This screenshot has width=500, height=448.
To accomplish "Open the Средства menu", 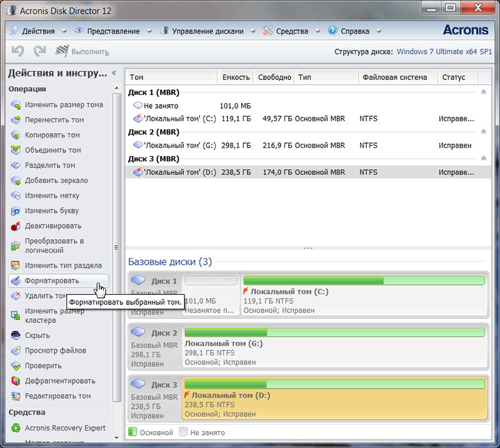I will coord(292,31).
